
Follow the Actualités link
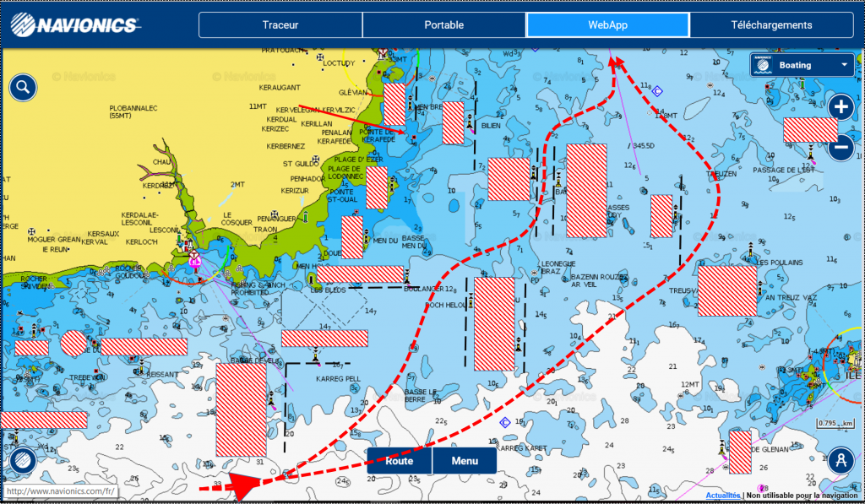click(x=723, y=496)
